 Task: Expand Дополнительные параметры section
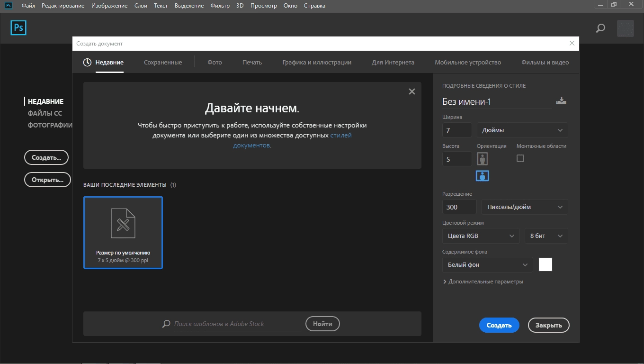click(483, 282)
